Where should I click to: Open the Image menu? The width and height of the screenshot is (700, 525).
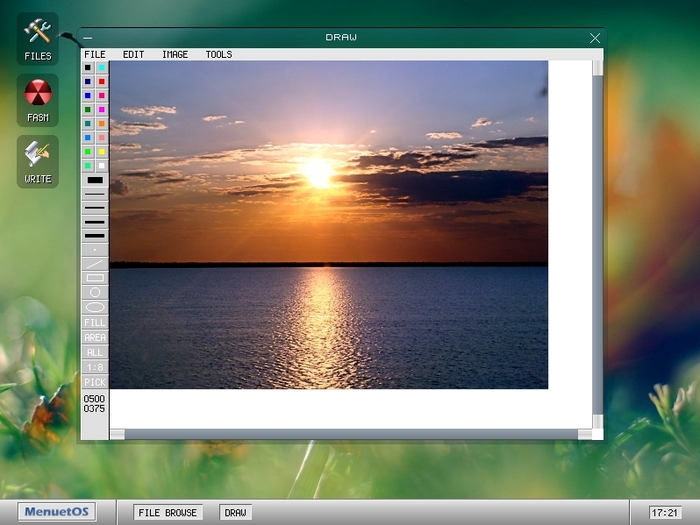175,54
